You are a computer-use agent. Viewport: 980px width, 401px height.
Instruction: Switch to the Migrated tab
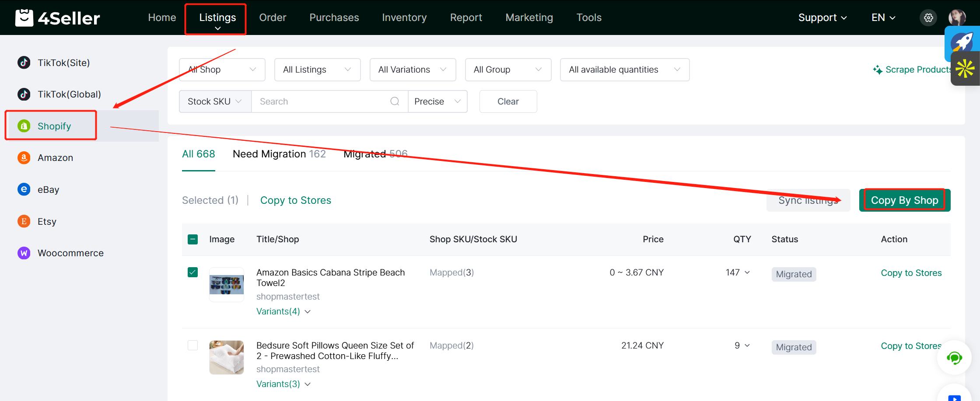[375, 154]
